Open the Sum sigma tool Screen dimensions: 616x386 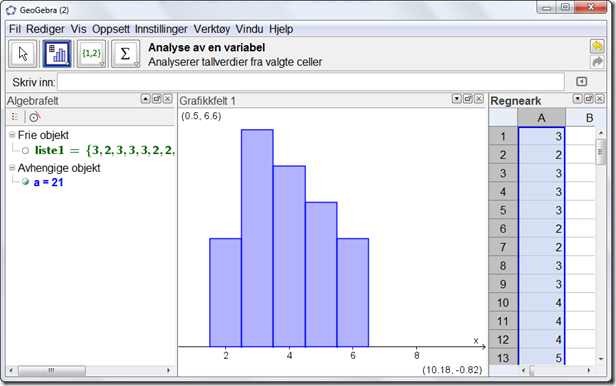click(x=125, y=54)
